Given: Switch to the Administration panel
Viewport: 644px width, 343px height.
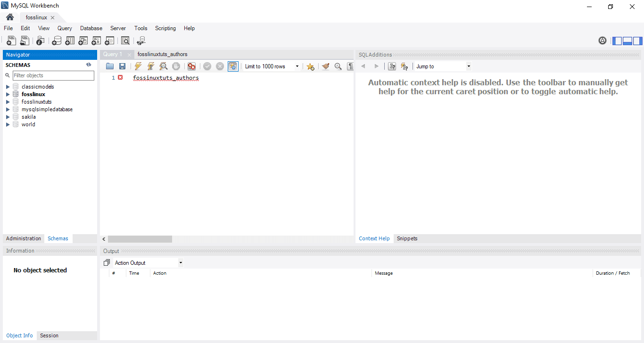Looking at the screenshot, I should click(23, 238).
